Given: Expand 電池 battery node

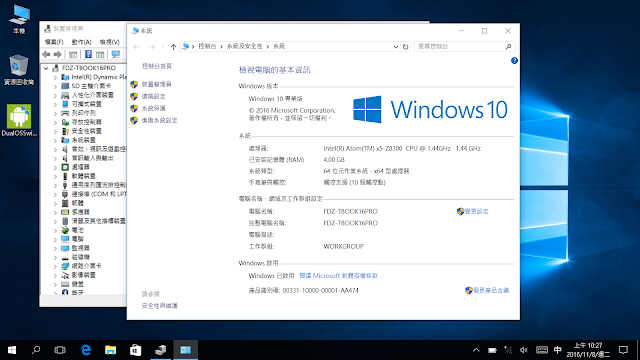Looking at the screenshot, I should tap(55, 230).
